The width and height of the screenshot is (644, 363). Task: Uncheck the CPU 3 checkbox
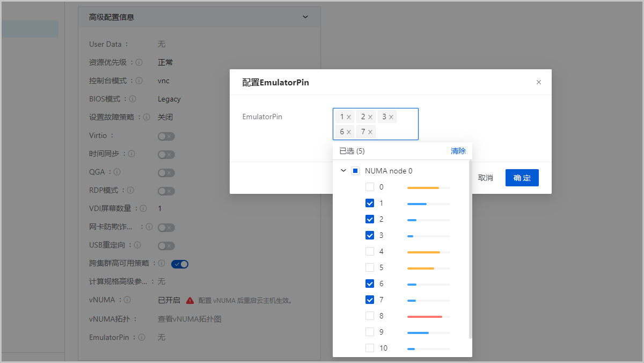[x=370, y=235]
